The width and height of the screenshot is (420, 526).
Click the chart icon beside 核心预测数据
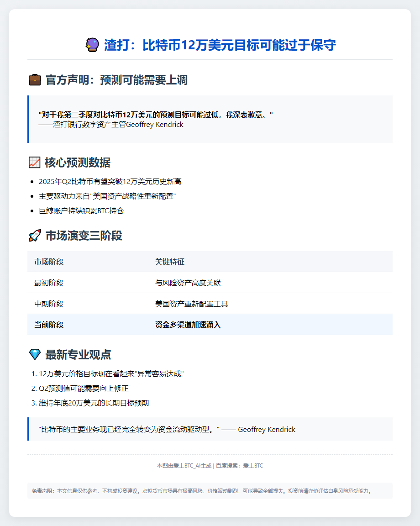tap(35, 163)
